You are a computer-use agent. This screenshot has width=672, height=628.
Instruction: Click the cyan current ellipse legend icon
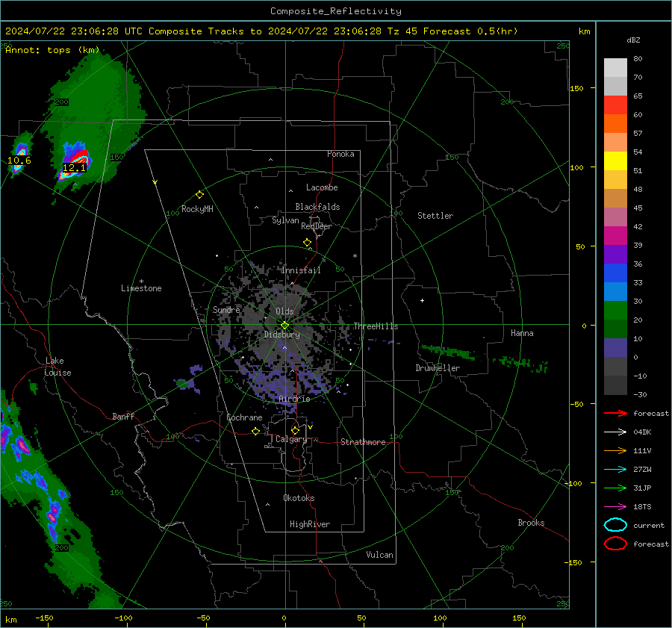615,525
